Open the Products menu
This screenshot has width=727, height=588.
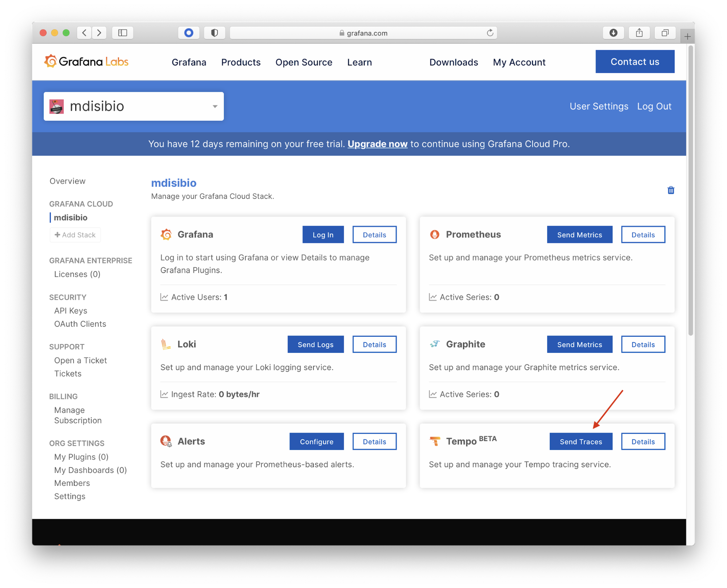pos(241,62)
